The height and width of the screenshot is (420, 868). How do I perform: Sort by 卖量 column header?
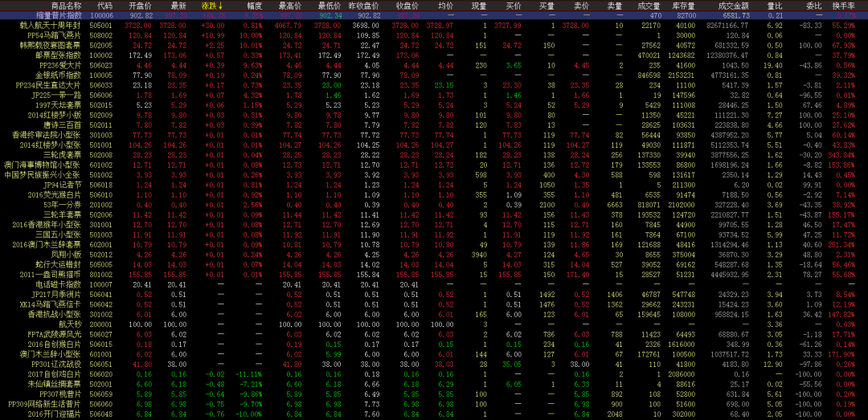click(x=615, y=6)
